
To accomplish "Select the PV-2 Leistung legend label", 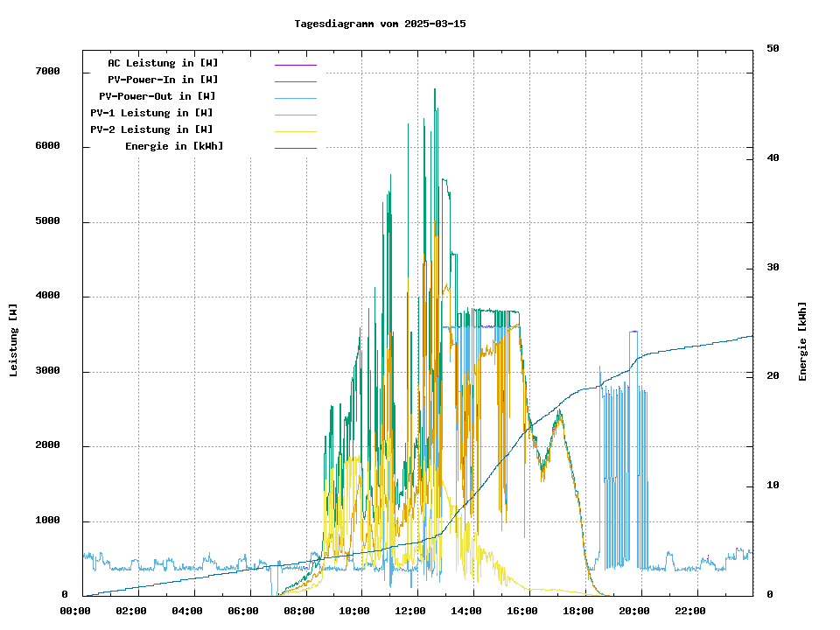I will 151,129.
